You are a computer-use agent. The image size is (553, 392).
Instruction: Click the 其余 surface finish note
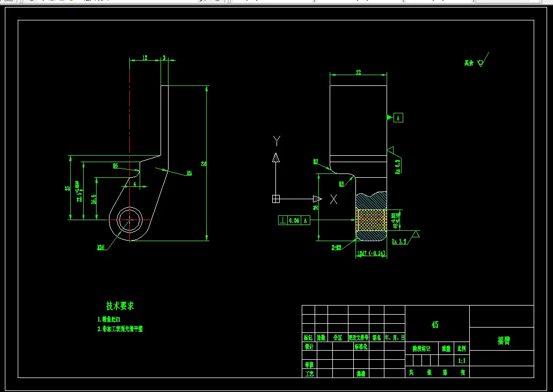469,63
